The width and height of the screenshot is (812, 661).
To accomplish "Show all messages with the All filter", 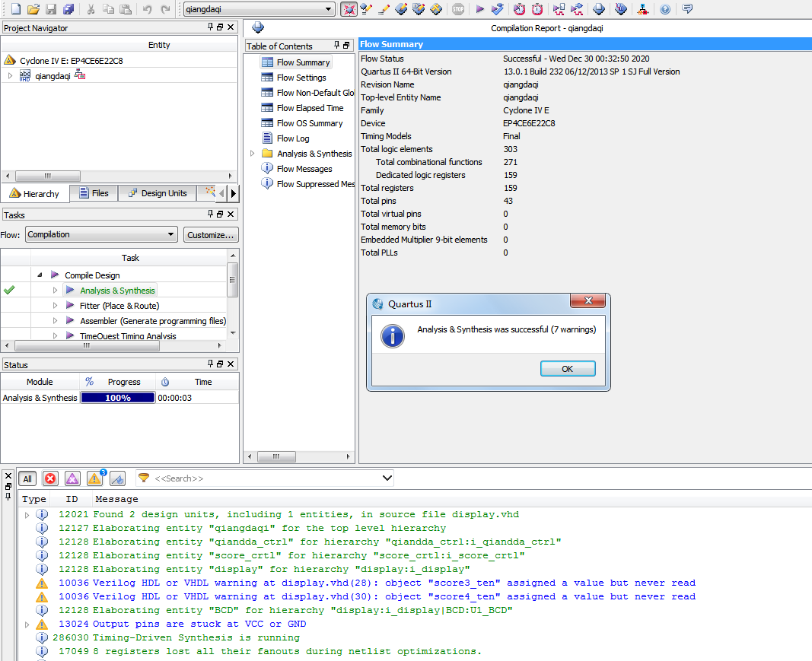I will pyautogui.click(x=27, y=478).
